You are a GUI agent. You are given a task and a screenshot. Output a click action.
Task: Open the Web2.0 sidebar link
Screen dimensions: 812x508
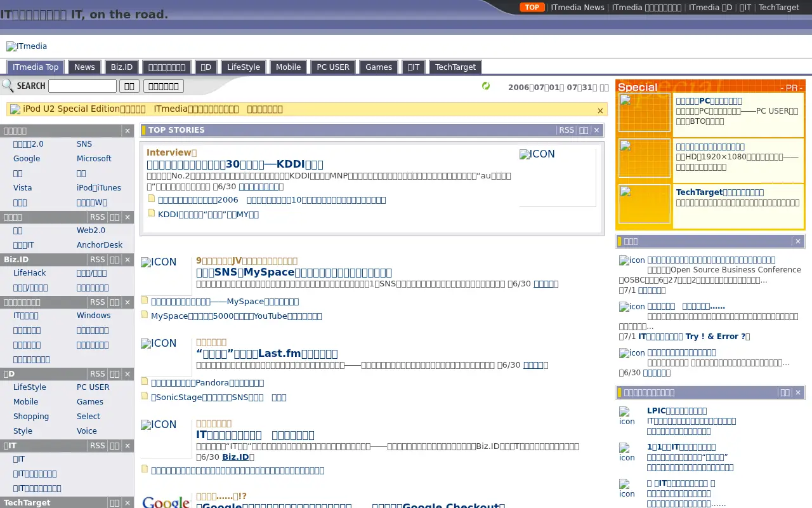(91, 231)
